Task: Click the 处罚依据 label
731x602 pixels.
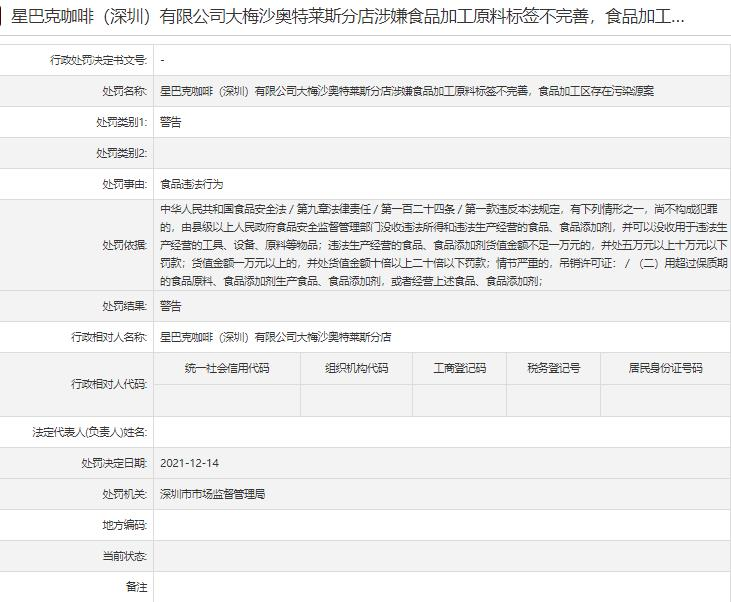Action: [x=124, y=245]
